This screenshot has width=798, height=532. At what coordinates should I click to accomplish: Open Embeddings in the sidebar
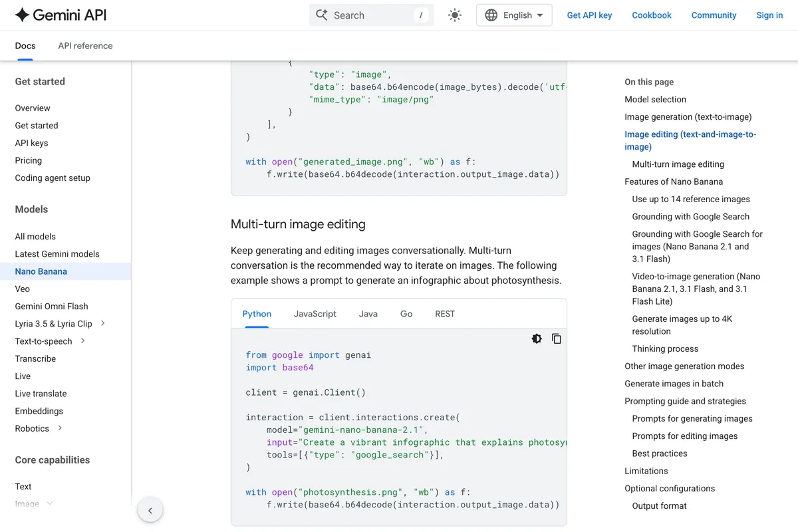(x=39, y=411)
